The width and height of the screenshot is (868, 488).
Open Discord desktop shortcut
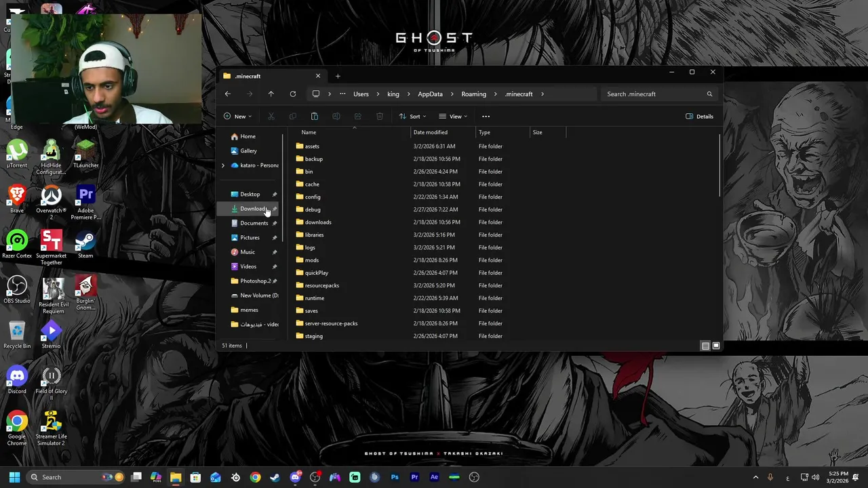[17, 380]
